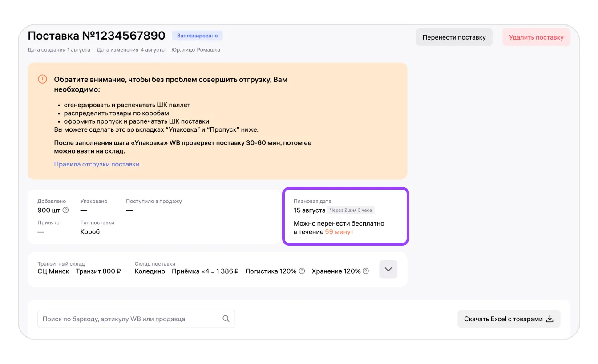Click the Приёмка ×4 = 1 386 ₽ value
The width and height of the screenshot is (598, 364).
click(x=205, y=271)
